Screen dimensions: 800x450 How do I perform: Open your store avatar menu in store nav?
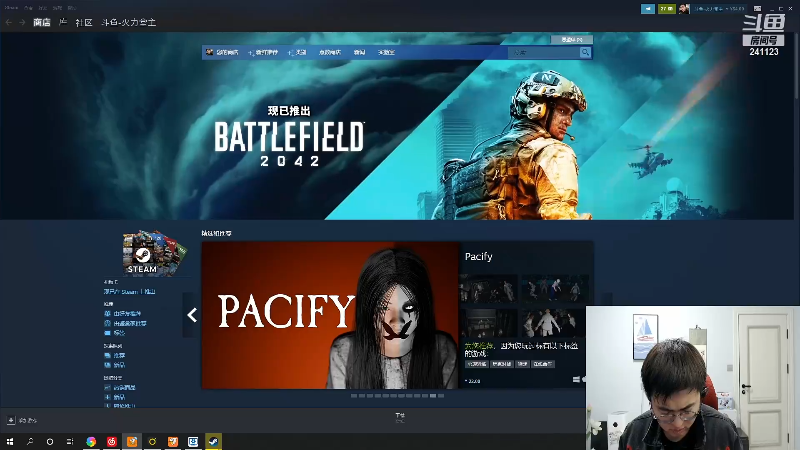click(x=222, y=52)
